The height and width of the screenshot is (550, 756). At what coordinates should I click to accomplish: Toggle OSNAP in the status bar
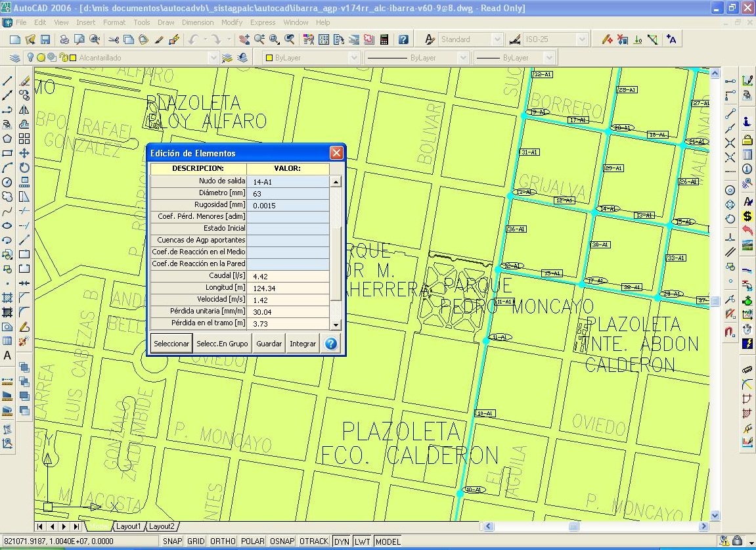(282, 541)
